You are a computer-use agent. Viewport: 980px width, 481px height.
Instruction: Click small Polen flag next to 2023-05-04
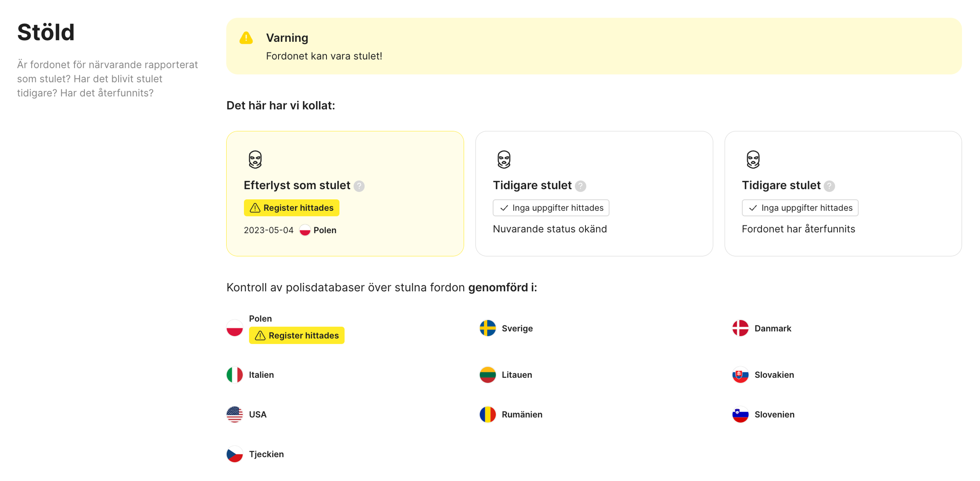click(305, 230)
